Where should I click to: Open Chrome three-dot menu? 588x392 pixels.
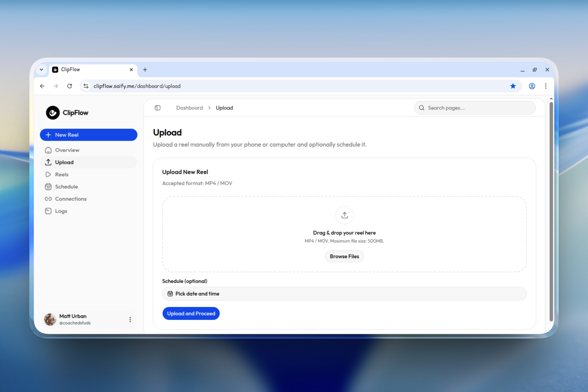pyautogui.click(x=546, y=86)
